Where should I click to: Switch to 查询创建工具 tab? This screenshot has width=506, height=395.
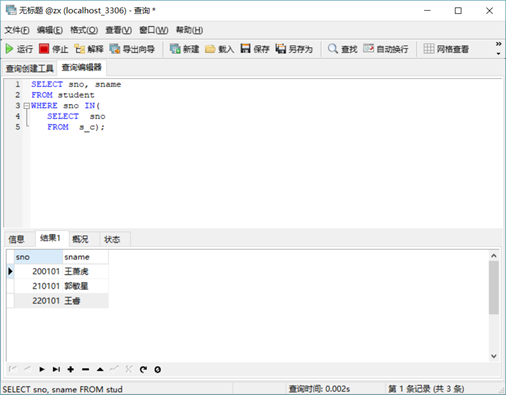[30, 68]
